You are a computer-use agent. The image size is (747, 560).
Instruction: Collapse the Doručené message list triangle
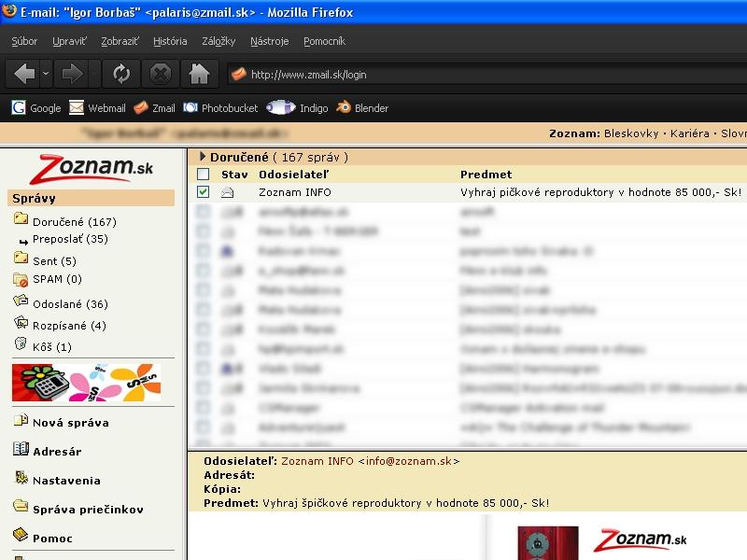202,158
